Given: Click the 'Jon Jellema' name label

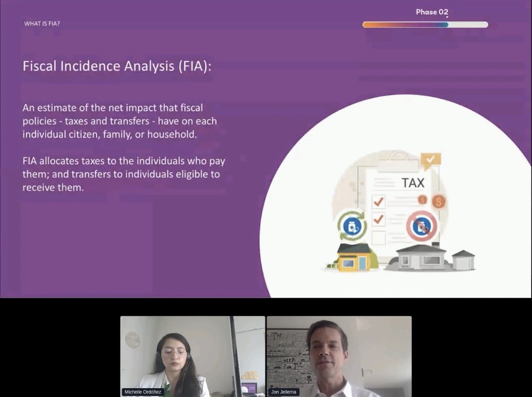Looking at the screenshot, I should [284, 392].
